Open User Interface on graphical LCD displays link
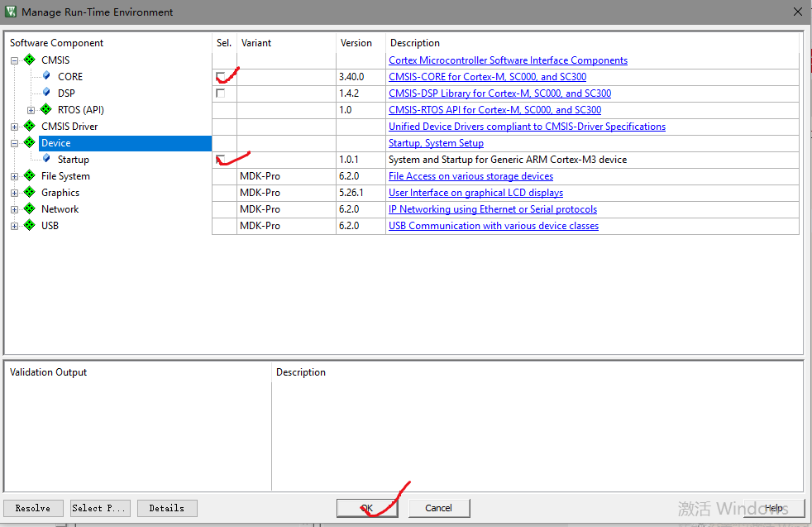Image resolution: width=812 pixels, height=527 pixels. 475,193
